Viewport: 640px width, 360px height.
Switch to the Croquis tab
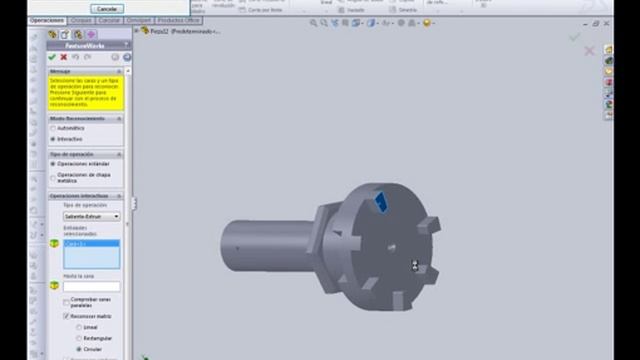point(81,20)
